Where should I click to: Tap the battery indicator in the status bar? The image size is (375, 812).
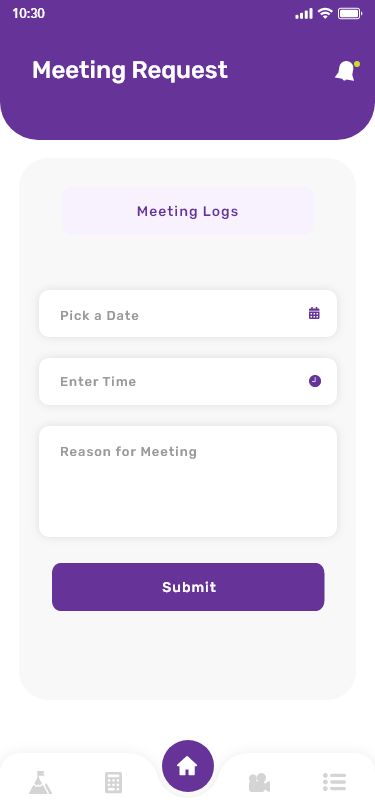350,13
